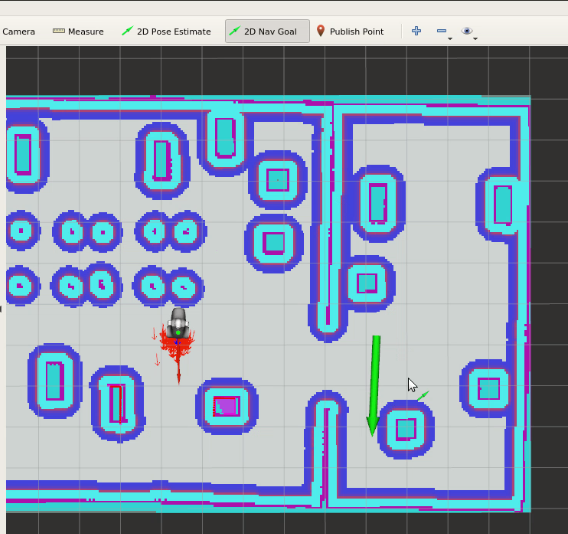
Task: Click the large green goal arrow
Action: [374, 385]
